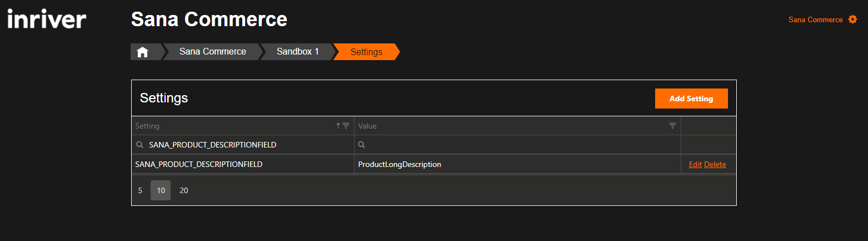Open the Sana Commerce account link
The image size is (868, 241).
click(815, 19)
